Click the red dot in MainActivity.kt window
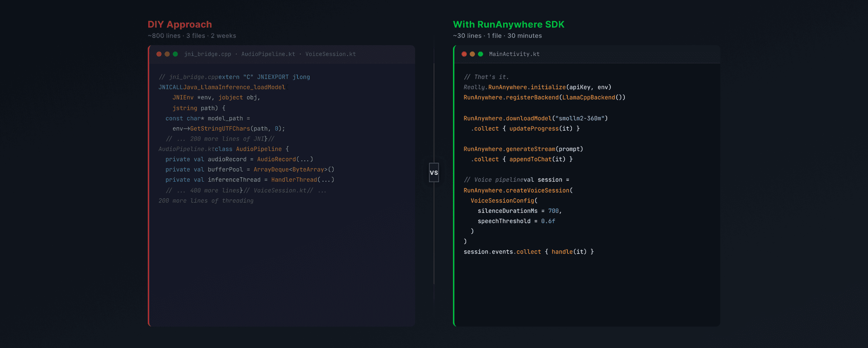This screenshot has width=868, height=348. pyautogui.click(x=464, y=54)
